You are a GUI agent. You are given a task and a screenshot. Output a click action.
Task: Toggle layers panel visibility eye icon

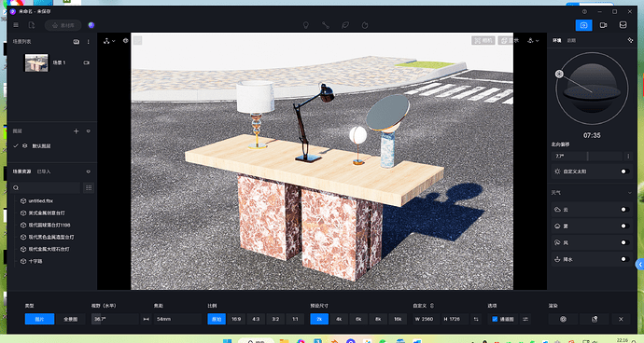click(89, 130)
